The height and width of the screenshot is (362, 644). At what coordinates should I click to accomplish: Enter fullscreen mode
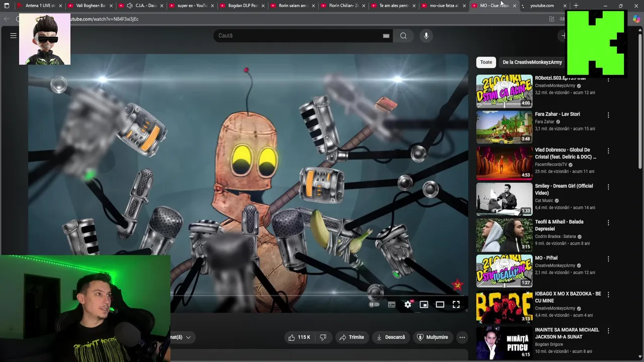(456, 305)
